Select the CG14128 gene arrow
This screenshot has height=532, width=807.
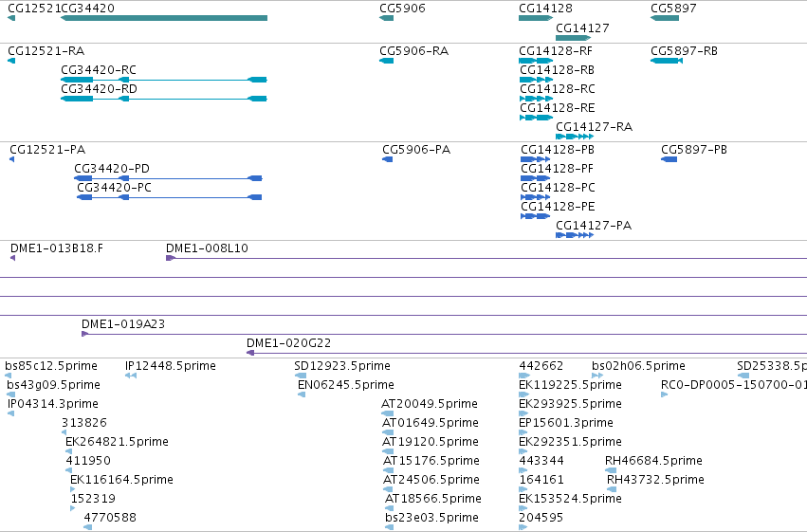point(536,18)
